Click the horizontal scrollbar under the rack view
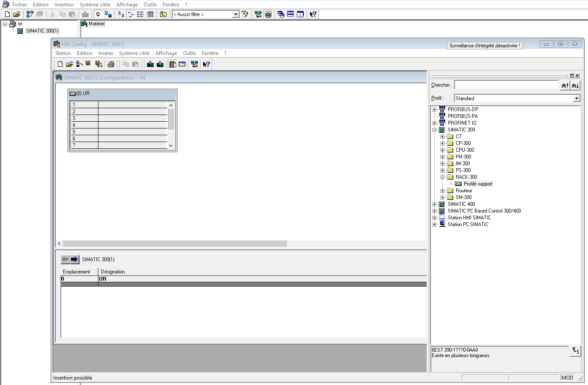Image resolution: width=588 pixels, height=385 pixels. 174,244
